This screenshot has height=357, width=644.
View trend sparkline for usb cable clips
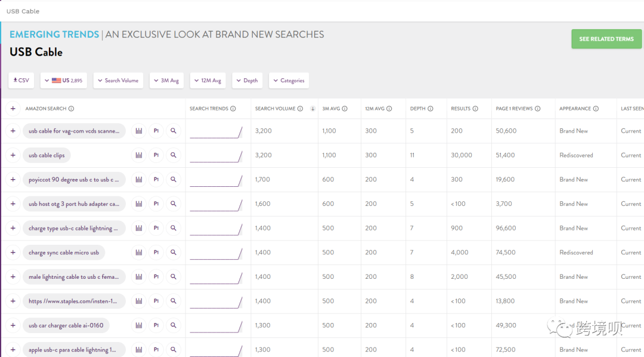[x=216, y=156]
